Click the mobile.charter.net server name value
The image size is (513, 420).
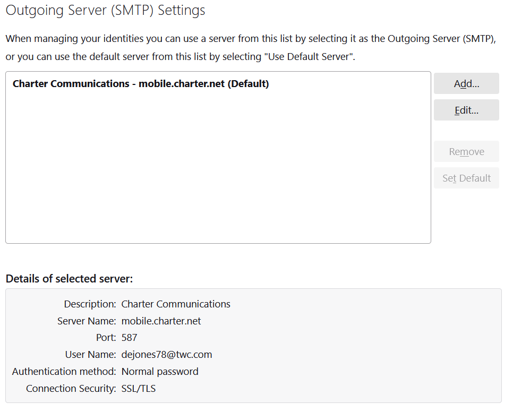pyautogui.click(x=161, y=321)
